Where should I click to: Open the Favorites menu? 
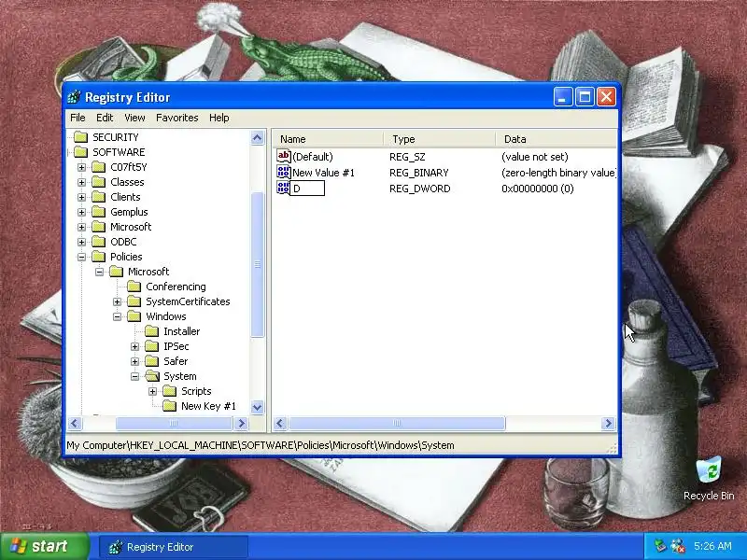176,118
